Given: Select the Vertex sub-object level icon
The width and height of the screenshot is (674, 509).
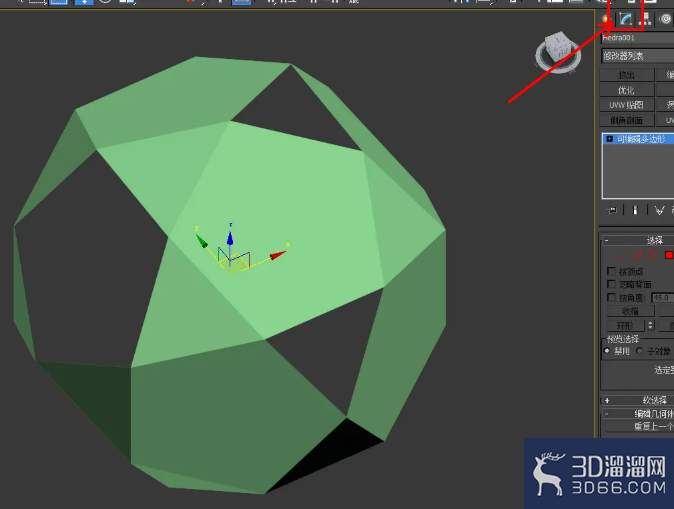Looking at the screenshot, I should pos(621,255).
